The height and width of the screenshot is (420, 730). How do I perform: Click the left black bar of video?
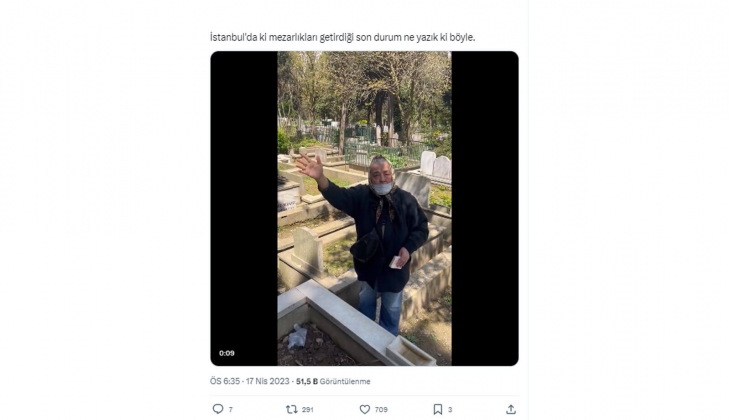(244, 200)
